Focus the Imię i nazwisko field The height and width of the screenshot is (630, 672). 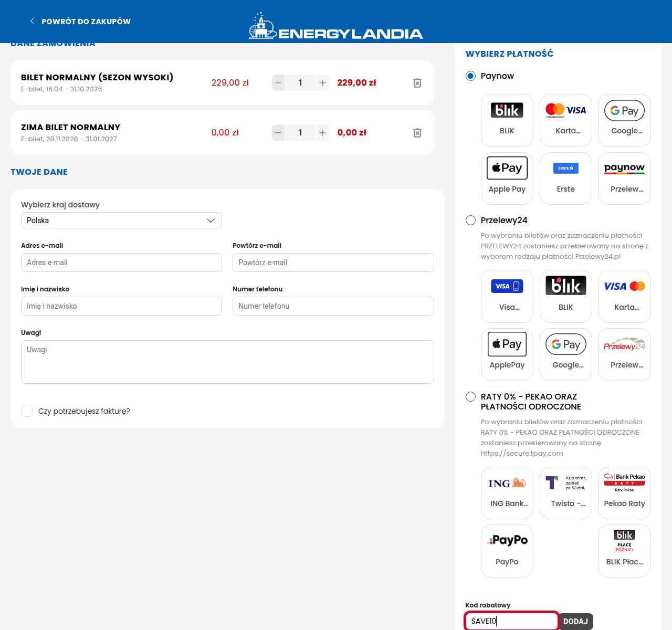tap(121, 306)
